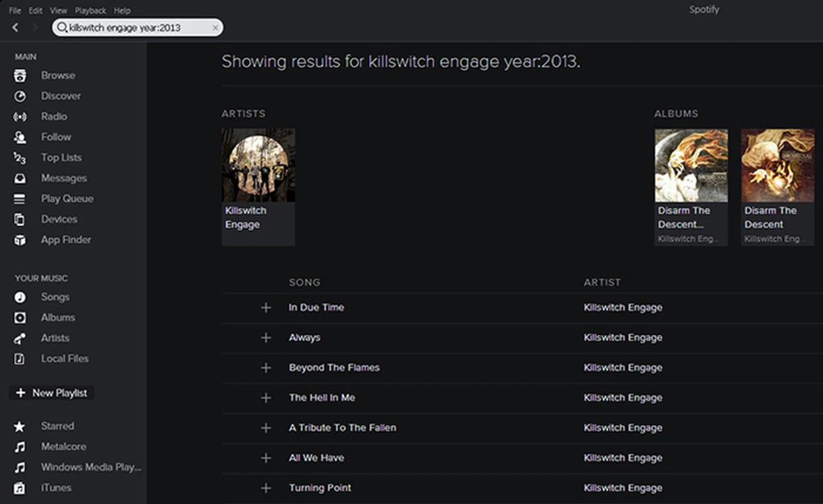Open Killswitch Engage artist link for Turning Point

tap(622, 488)
